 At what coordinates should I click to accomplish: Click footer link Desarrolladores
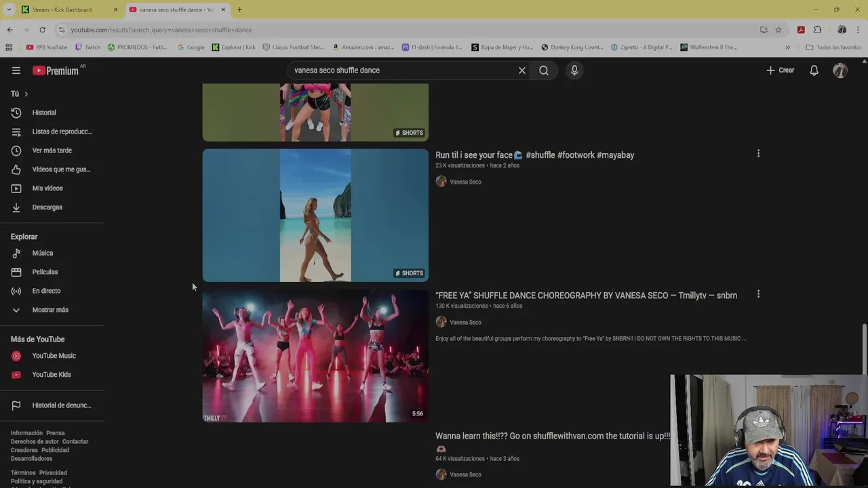pos(31,459)
